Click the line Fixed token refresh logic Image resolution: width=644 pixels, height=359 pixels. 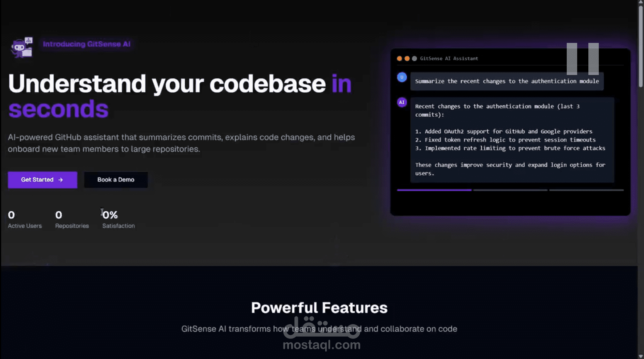[x=505, y=140]
